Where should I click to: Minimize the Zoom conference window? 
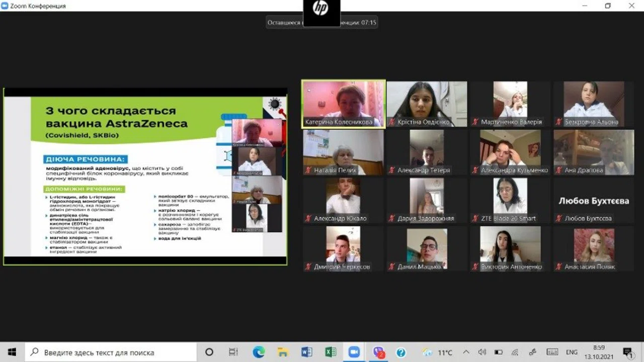click(x=584, y=6)
